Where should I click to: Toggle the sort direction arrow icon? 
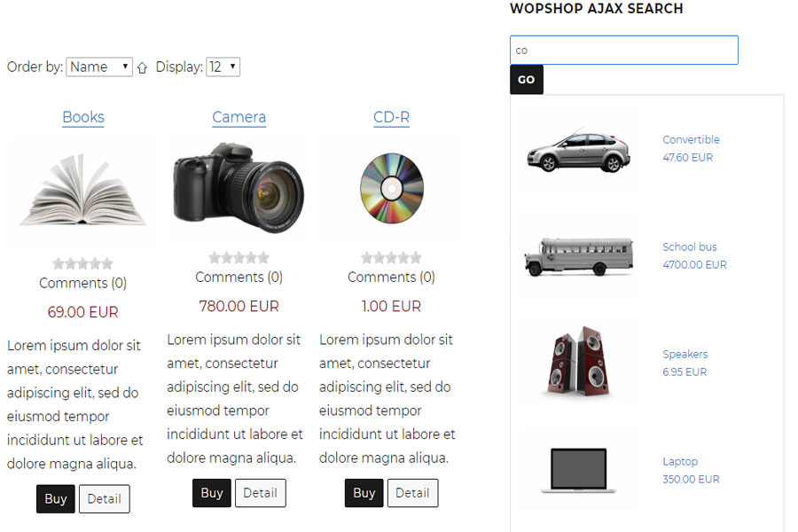[x=142, y=67]
